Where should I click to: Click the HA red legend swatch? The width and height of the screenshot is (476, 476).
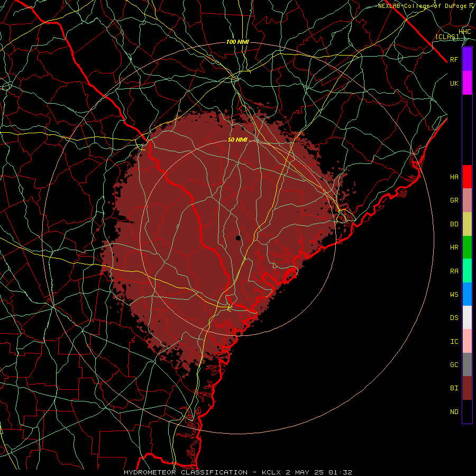coord(467,177)
